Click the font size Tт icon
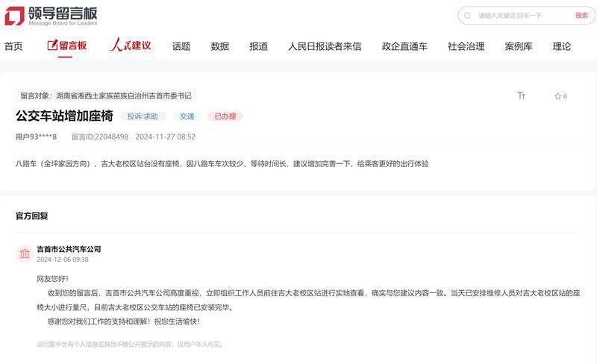597x364 pixels. coord(521,95)
